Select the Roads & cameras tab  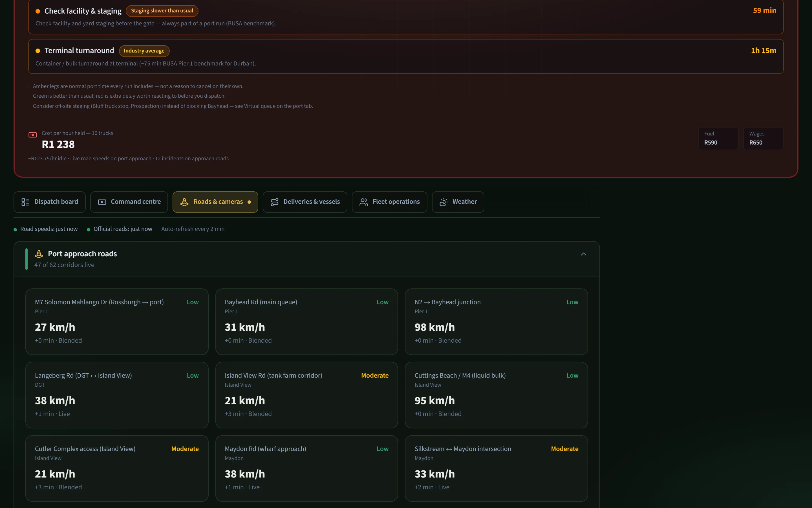[215, 202]
